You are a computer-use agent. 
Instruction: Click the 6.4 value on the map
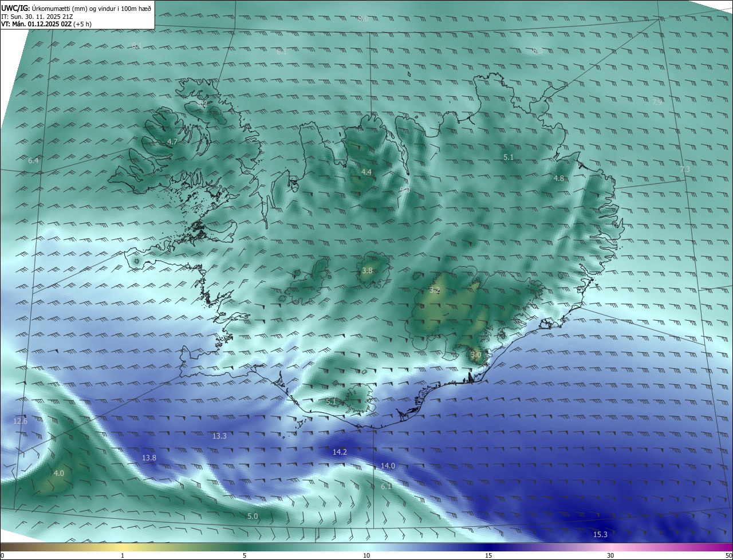[x=33, y=161]
